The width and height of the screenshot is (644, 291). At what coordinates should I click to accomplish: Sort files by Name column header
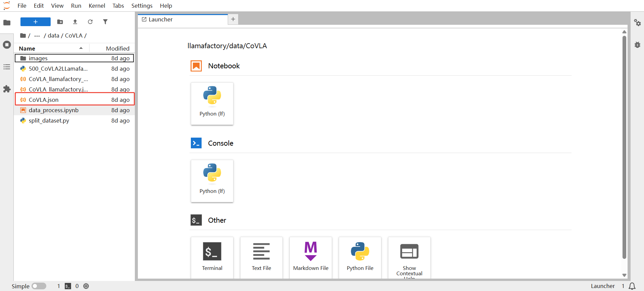[x=27, y=49]
